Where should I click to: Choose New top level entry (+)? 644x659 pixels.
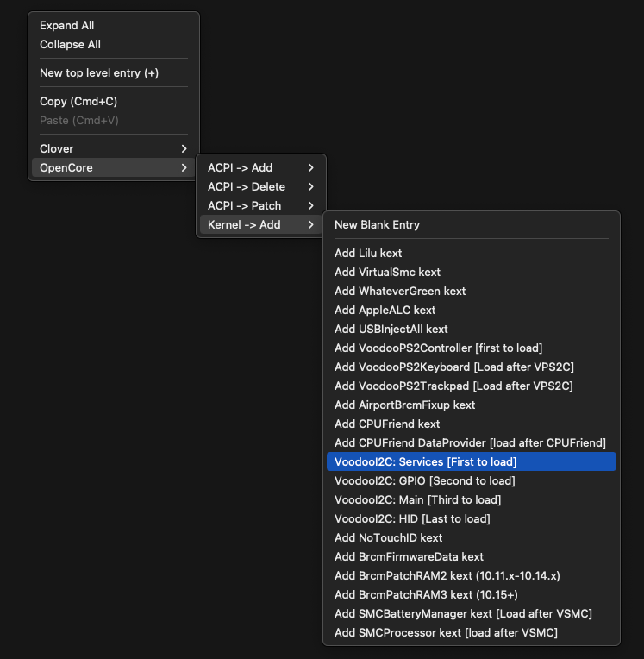pos(99,73)
